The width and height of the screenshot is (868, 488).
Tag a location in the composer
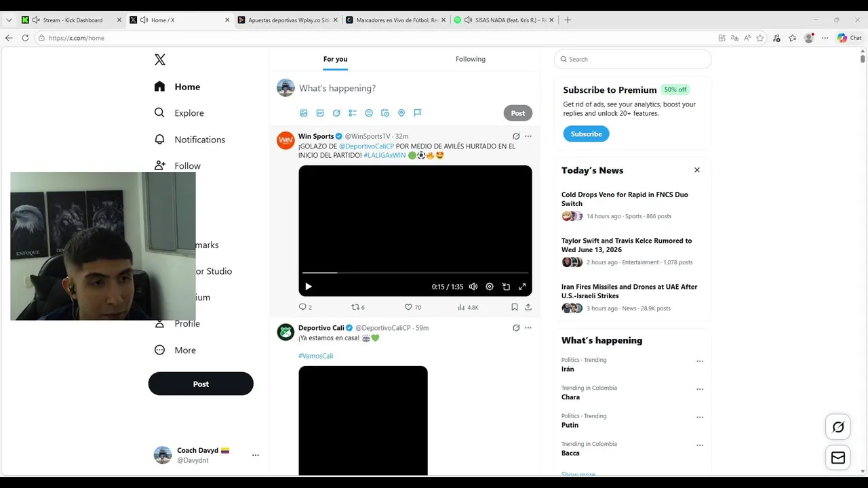[401, 113]
